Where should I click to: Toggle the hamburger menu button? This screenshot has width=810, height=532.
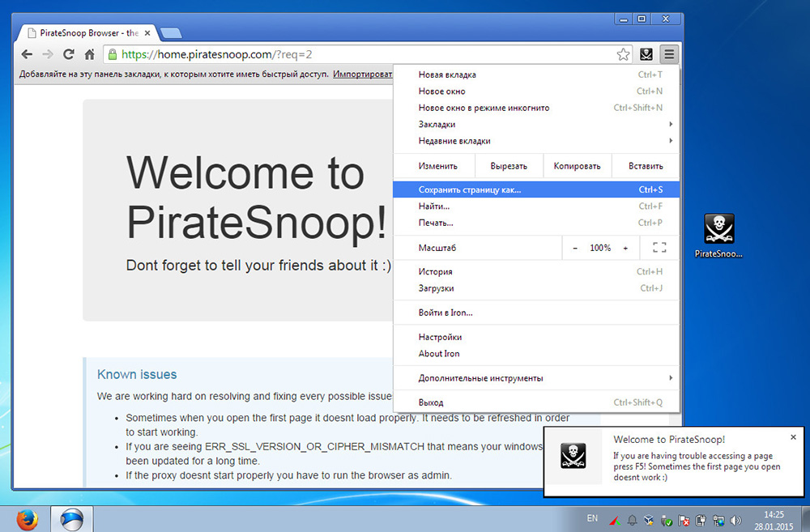pos(669,54)
